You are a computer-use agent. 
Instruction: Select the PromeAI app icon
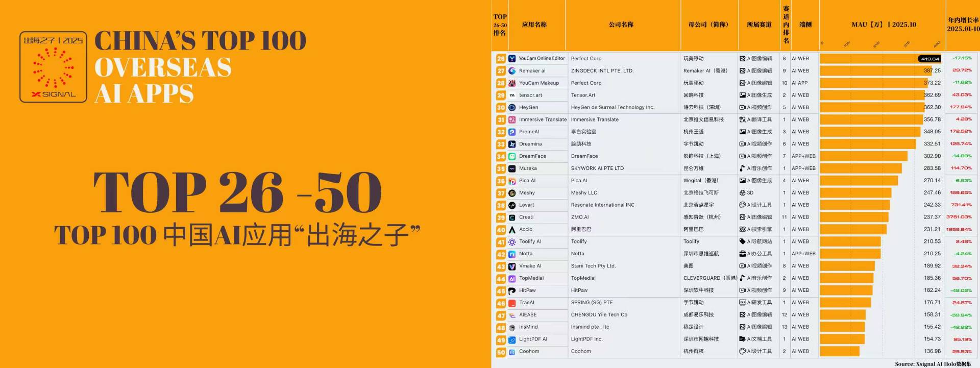point(512,132)
